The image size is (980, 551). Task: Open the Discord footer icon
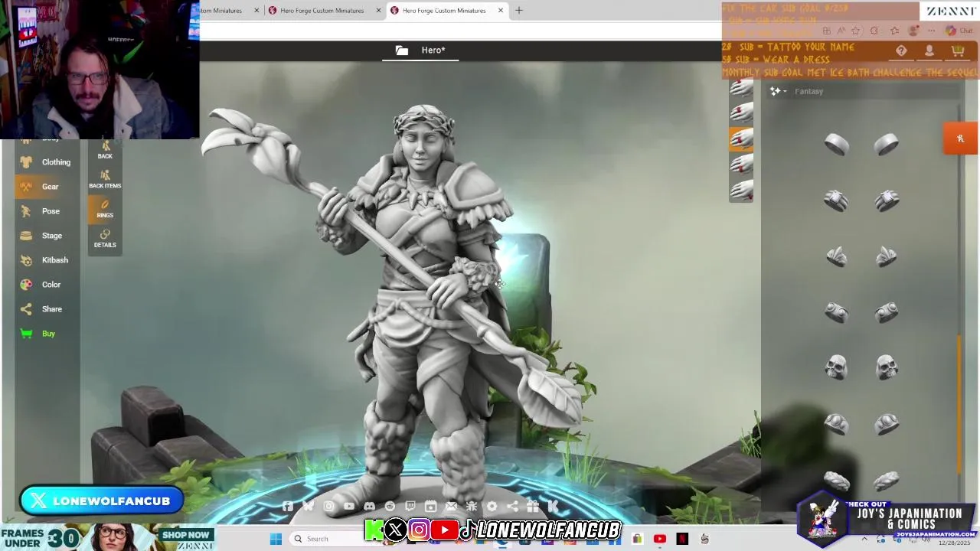tap(369, 506)
